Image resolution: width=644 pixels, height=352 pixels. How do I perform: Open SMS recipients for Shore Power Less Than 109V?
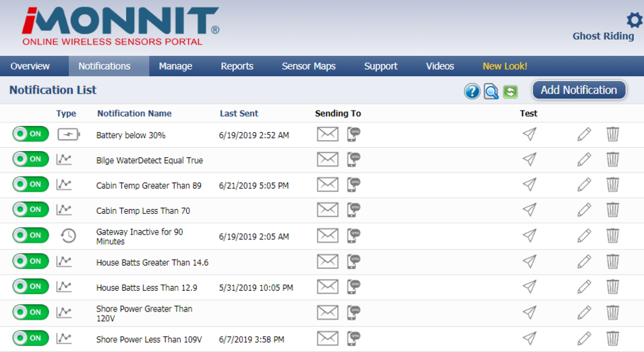click(x=353, y=338)
